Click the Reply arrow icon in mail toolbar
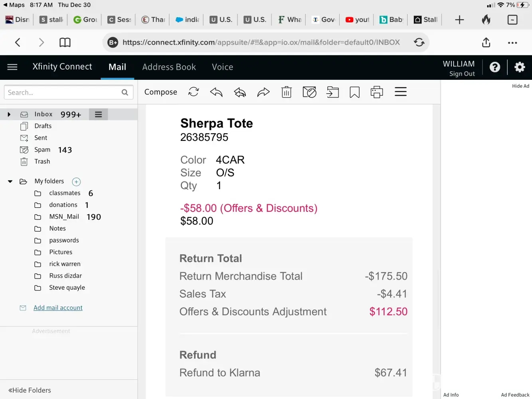This screenshot has width=532, height=399. tap(216, 92)
